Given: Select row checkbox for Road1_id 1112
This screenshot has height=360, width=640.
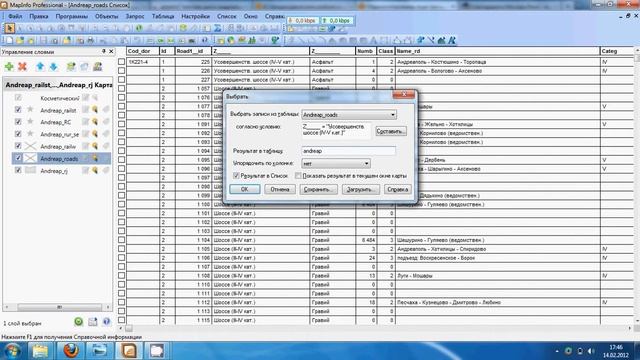Looking at the screenshot, I should [122, 302].
